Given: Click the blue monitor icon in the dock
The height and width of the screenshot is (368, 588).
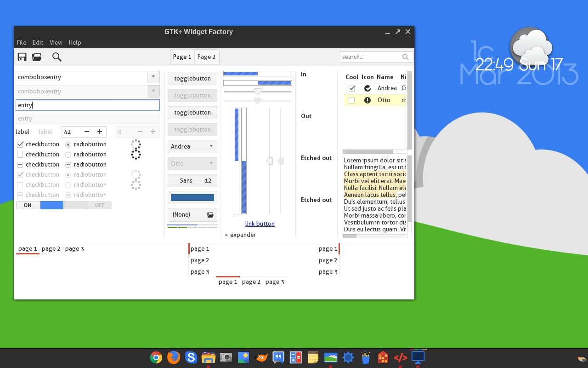Looking at the screenshot, I should pyautogui.click(x=418, y=357).
